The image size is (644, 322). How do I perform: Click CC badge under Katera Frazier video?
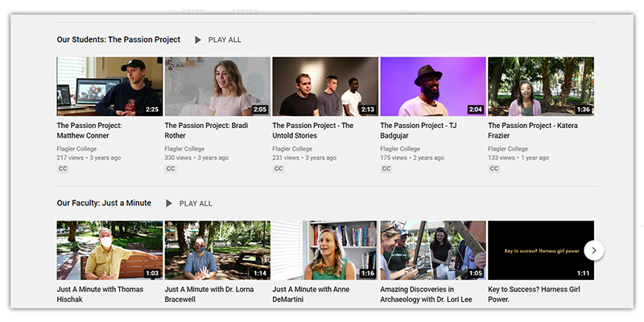point(494,169)
